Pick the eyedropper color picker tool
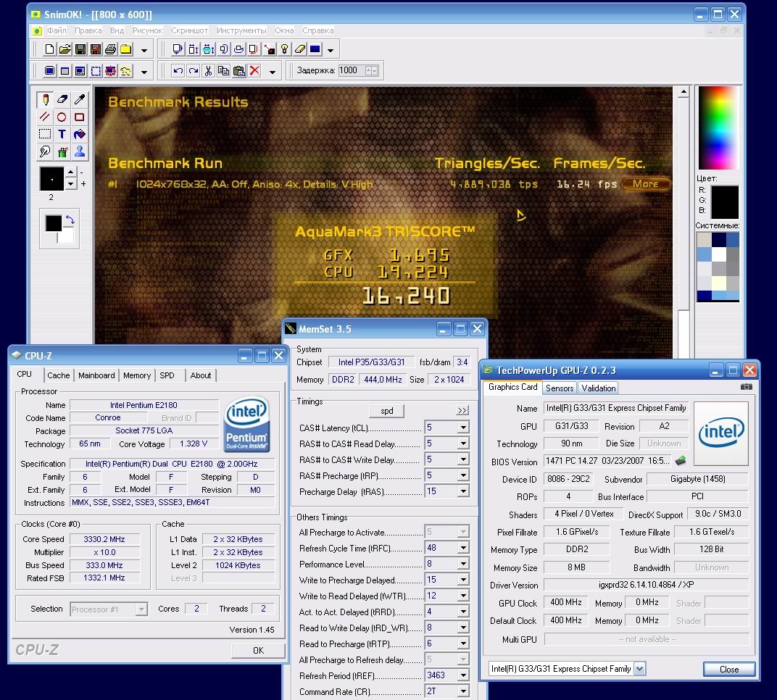This screenshot has width=777, height=700. (x=79, y=99)
